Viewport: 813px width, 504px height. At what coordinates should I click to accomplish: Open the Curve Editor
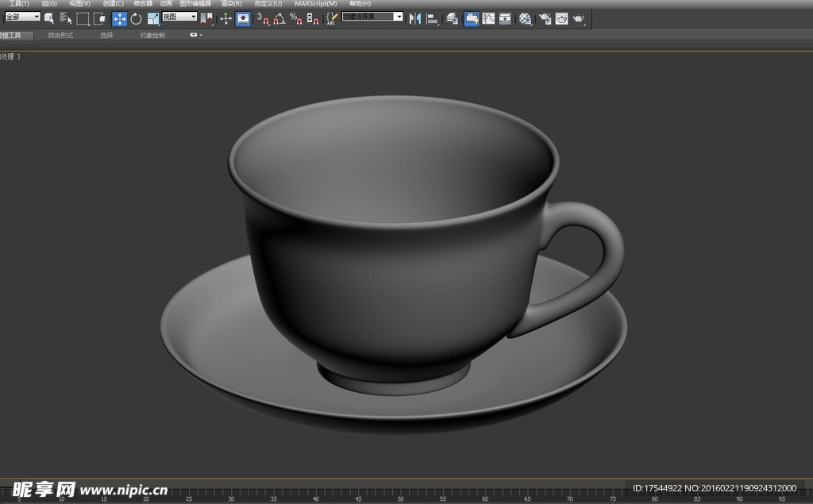(489, 18)
